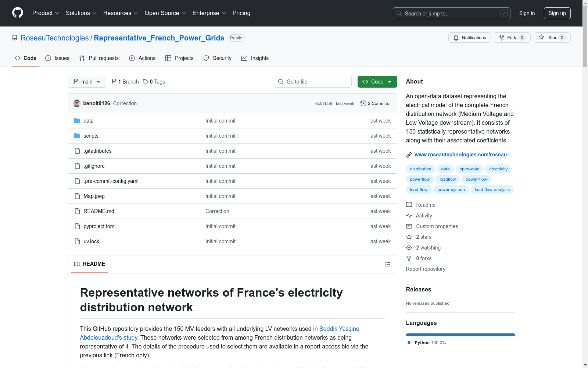
Task: Open the 2 Commits history link
Action: pyautogui.click(x=375, y=103)
